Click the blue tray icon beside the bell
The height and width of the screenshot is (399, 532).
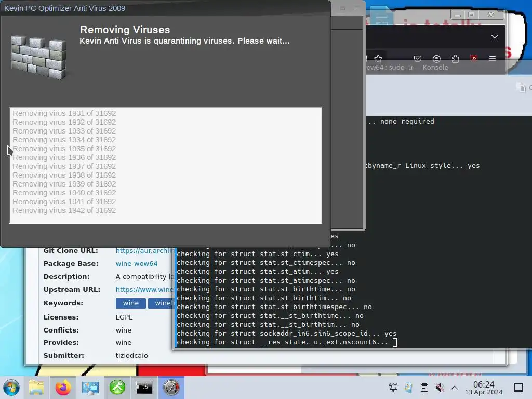click(408, 388)
